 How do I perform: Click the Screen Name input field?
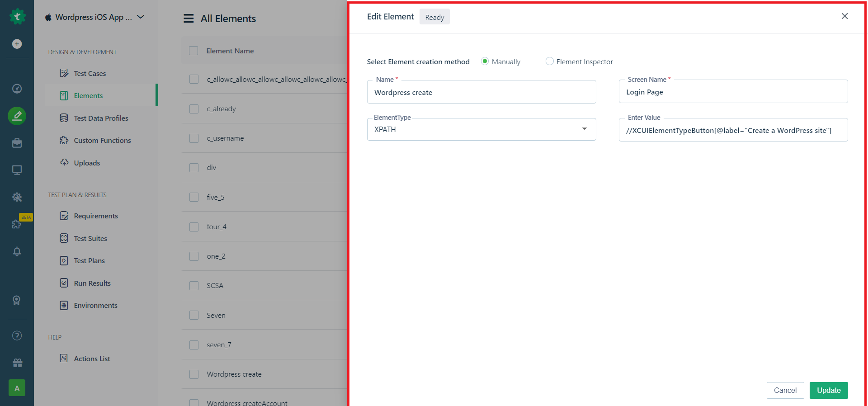733,92
